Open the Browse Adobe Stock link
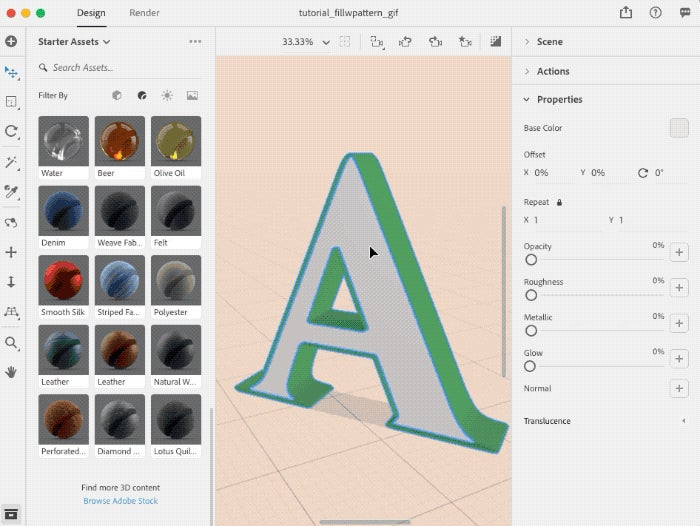Screen dimensions: 700x526 [x=121, y=501]
